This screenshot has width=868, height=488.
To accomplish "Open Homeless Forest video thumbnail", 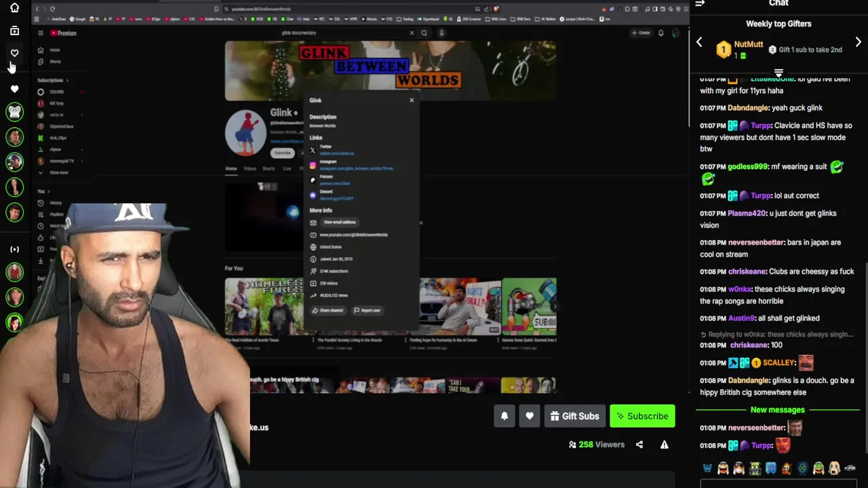I will tap(264, 306).
